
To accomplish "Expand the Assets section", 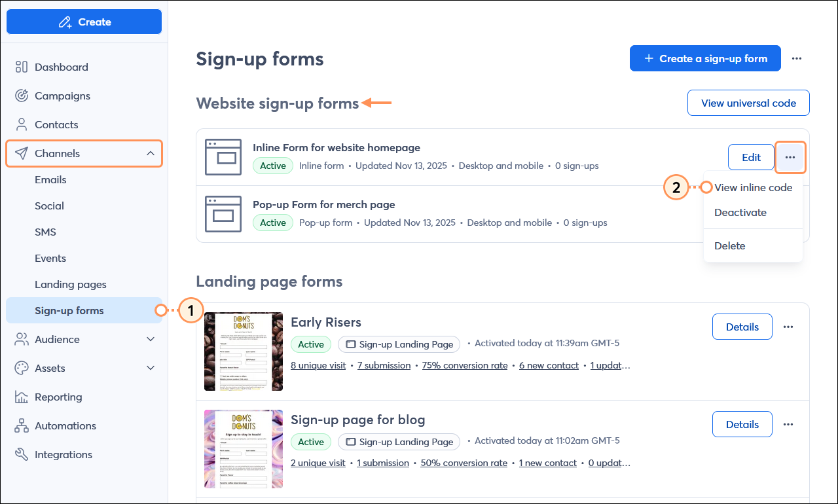I will tap(151, 368).
